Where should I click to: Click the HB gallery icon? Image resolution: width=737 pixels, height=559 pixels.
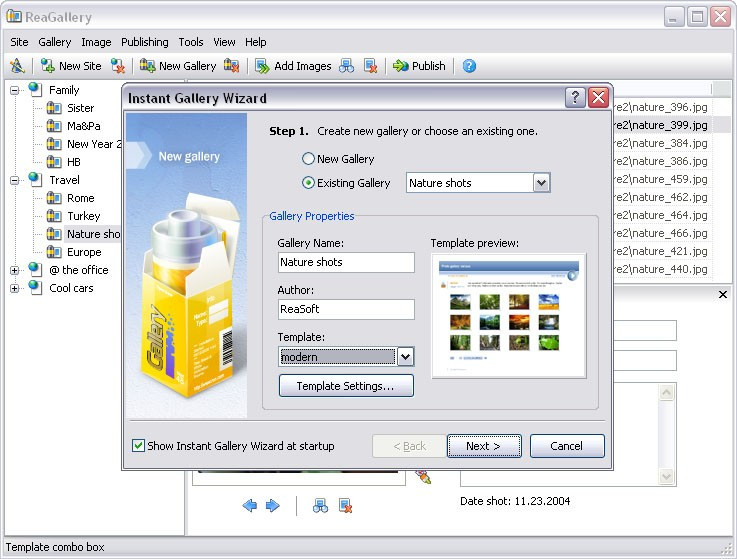tap(54, 162)
